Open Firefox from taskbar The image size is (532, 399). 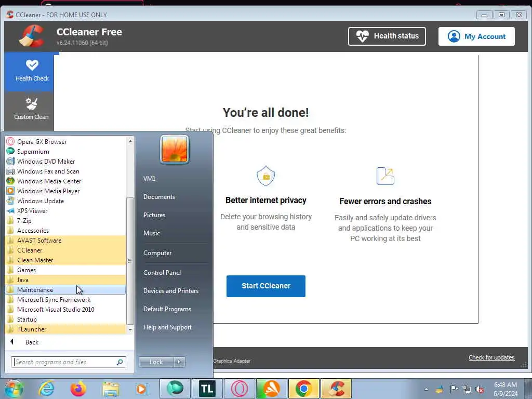pos(78,389)
